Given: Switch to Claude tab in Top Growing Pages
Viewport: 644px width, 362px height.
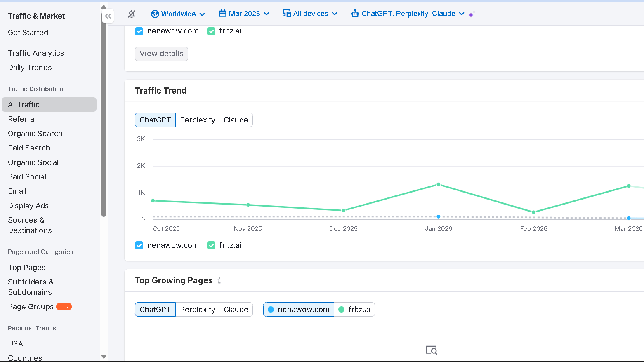Looking at the screenshot, I should pyautogui.click(x=236, y=310).
